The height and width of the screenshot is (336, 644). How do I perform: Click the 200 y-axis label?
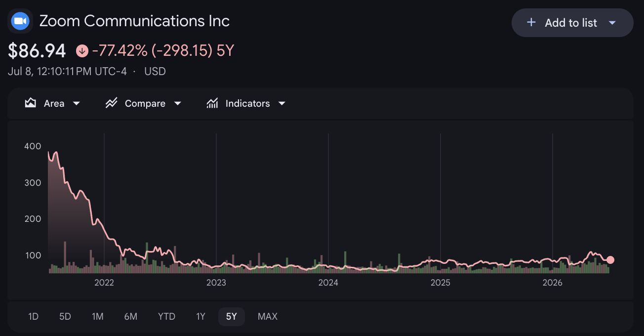tap(33, 219)
